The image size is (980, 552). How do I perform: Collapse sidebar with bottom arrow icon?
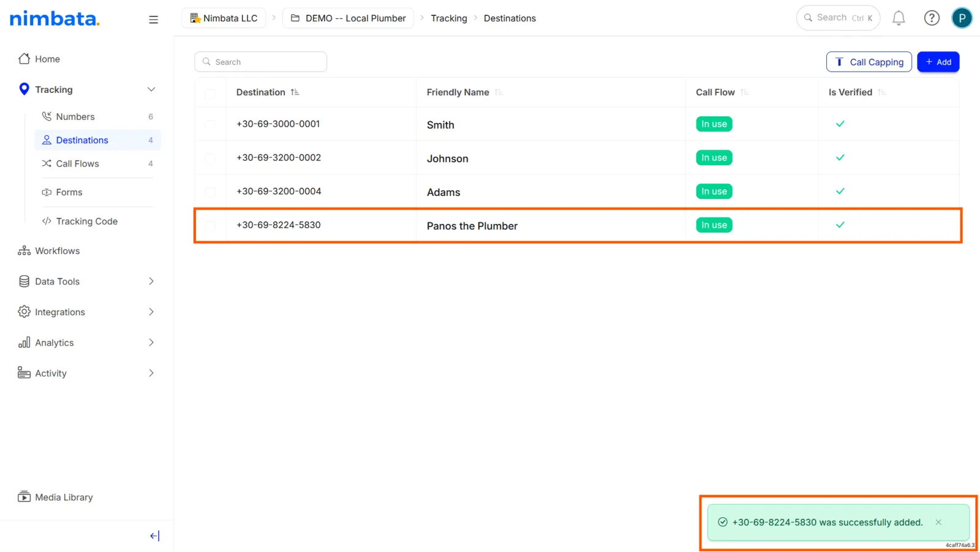154,536
